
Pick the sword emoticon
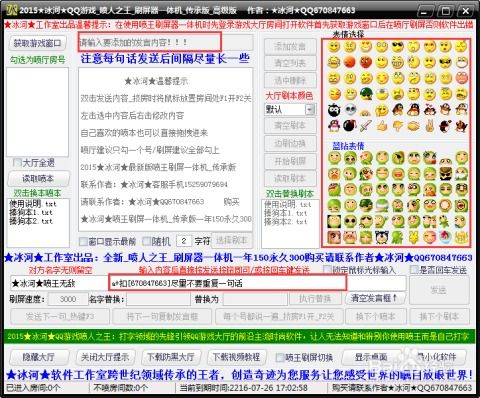366,125
